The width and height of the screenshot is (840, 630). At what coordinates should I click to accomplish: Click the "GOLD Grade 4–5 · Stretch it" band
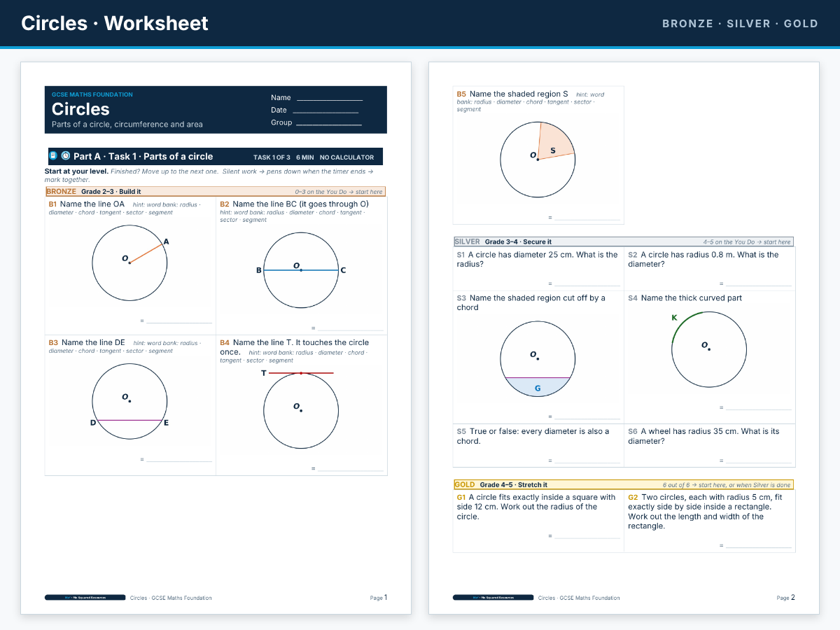tap(623, 484)
